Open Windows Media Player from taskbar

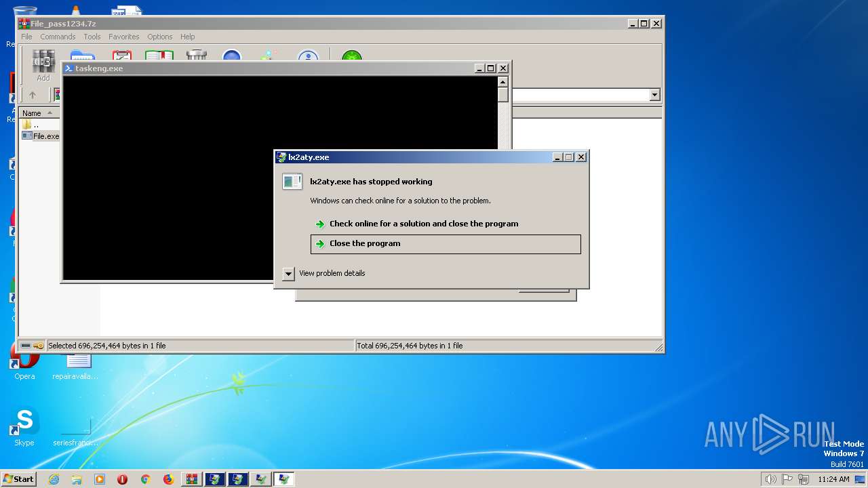100,479
